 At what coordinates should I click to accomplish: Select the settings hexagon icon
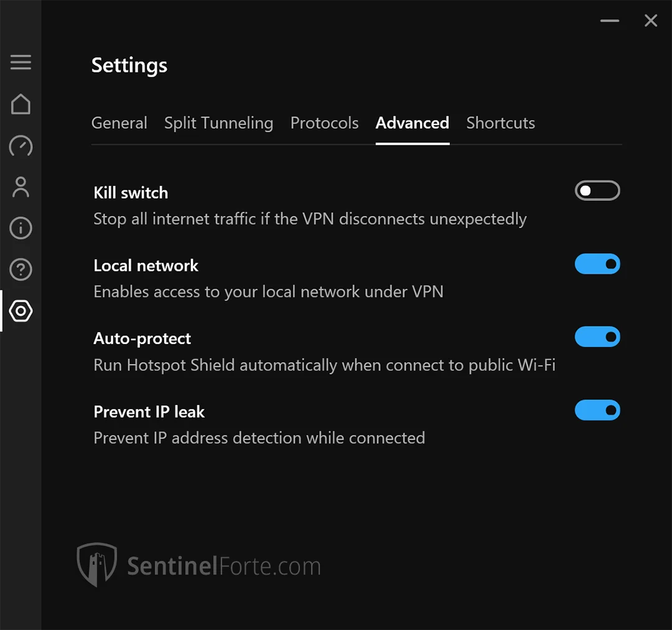point(21,311)
